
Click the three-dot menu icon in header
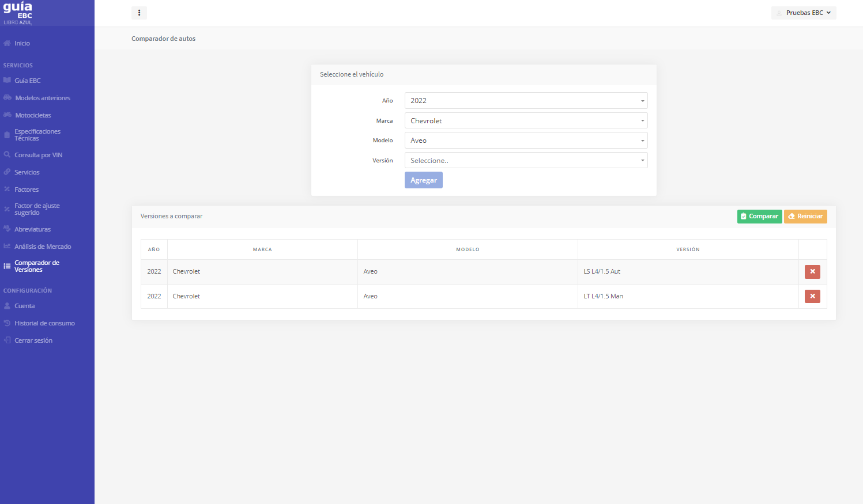pos(139,13)
